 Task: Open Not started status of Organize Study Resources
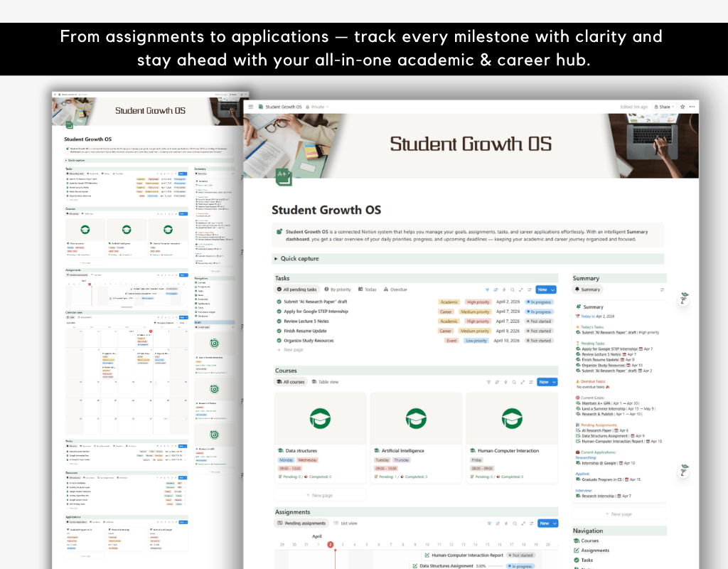[x=539, y=341]
